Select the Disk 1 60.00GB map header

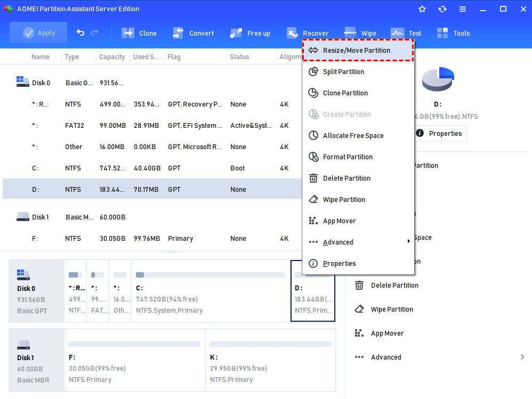coord(36,360)
